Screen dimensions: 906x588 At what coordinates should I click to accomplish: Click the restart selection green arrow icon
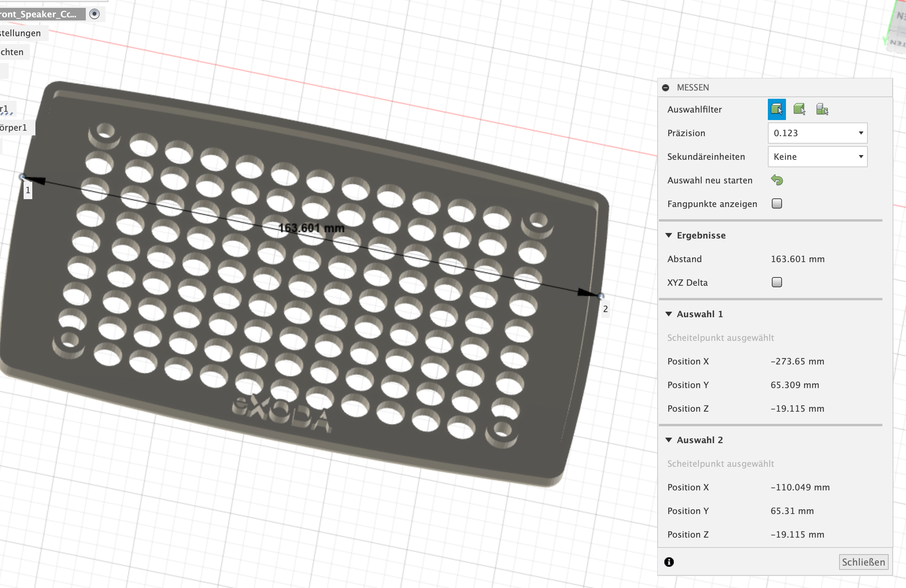[x=777, y=180]
